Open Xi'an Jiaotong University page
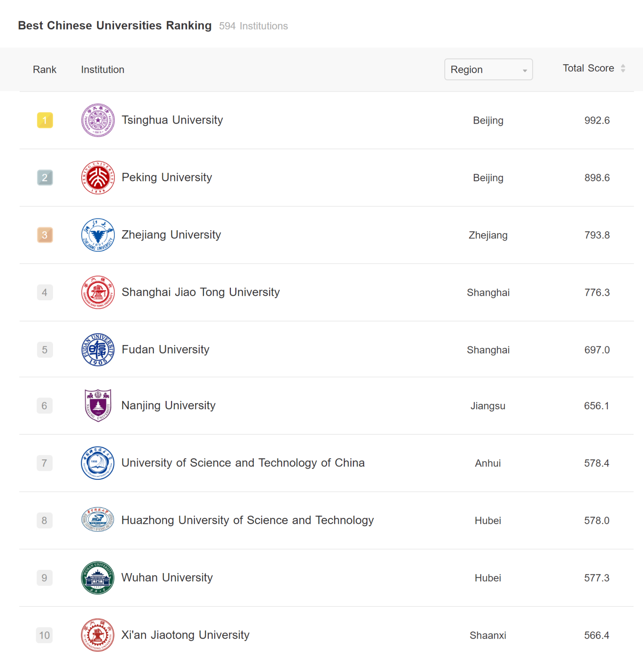This screenshot has height=672, width=643. [185, 635]
